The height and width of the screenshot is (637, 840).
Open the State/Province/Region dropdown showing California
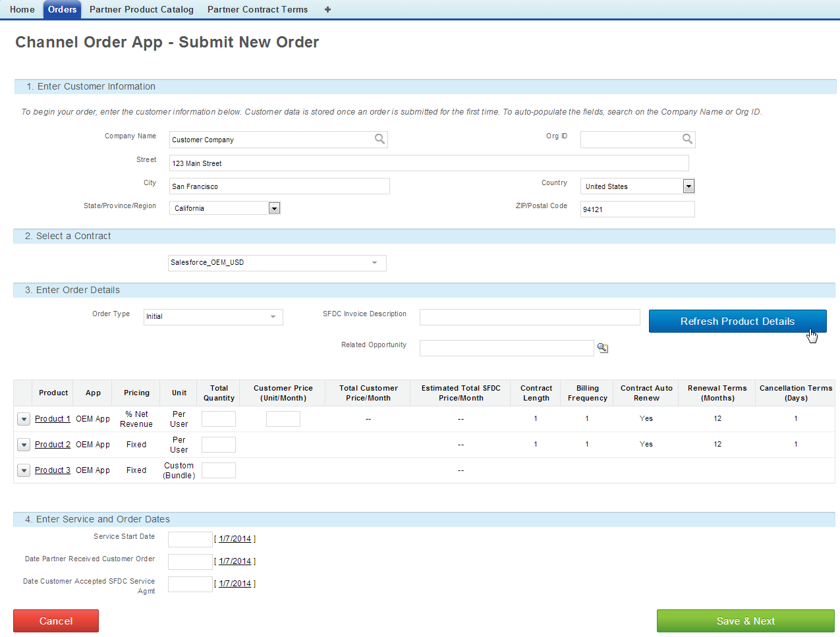pyautogui.click(x=225, y=208)
